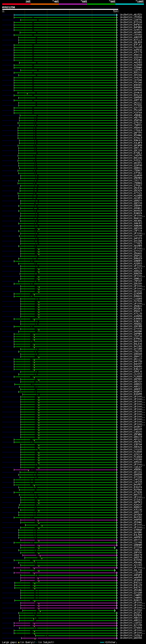
Task: Click the white query sequence ruler bar
Action: (x=60, y=10)
